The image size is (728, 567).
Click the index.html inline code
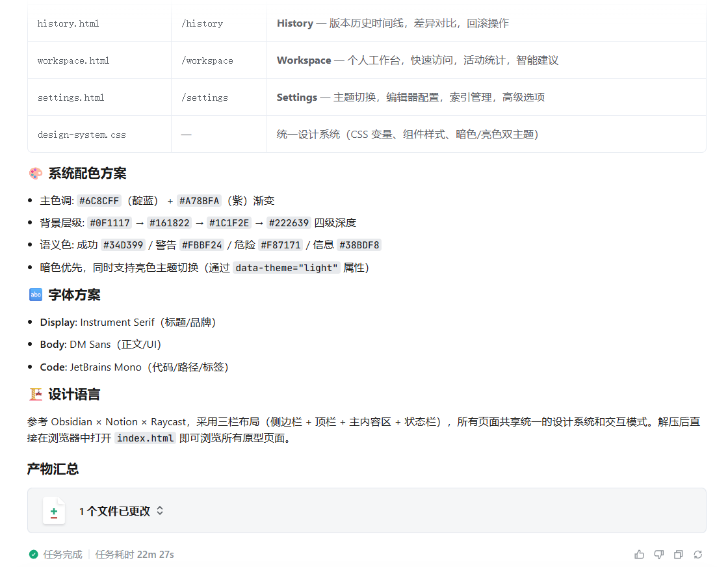coord(145,438)
